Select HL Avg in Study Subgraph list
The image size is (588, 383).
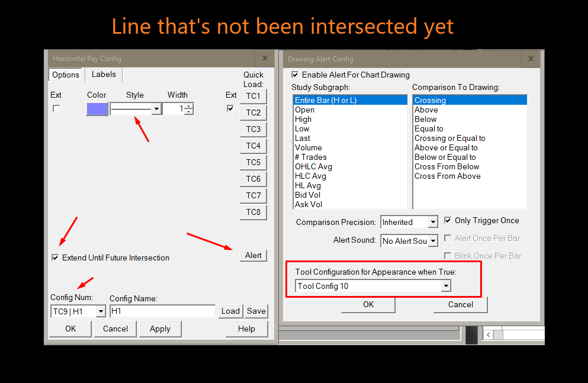[350, 185]
